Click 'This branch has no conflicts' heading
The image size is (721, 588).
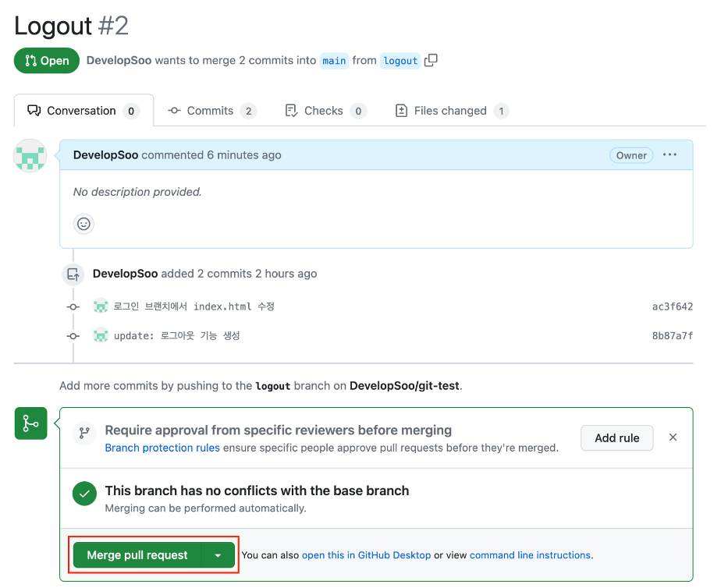click(x=257, y=491)
